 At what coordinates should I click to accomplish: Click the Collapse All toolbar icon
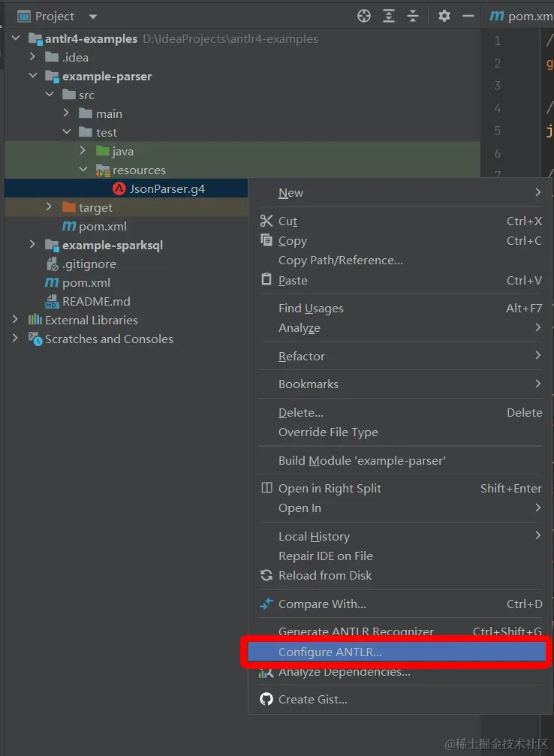point(413,16)
